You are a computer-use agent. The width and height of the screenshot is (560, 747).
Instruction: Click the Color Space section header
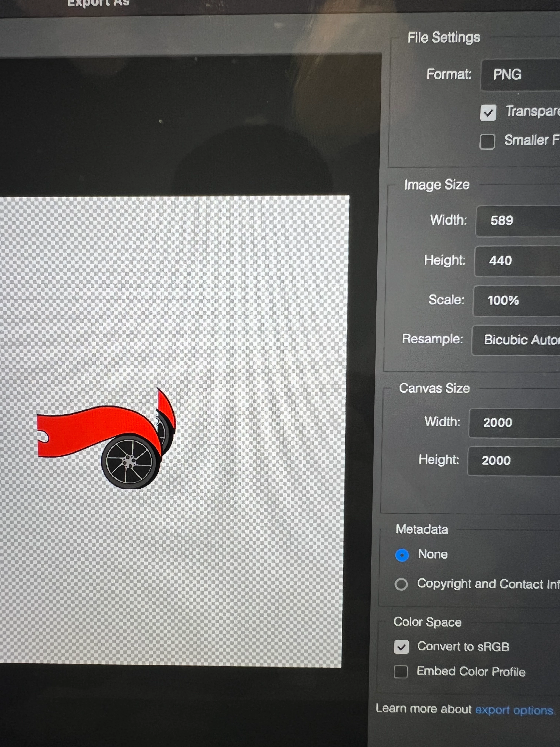(x=427, y=622)
